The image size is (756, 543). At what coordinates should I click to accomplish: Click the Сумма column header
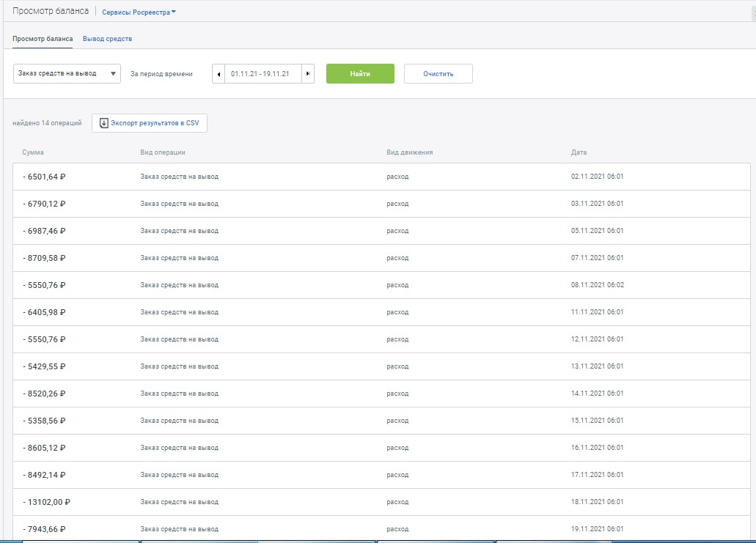pos(33,152)
